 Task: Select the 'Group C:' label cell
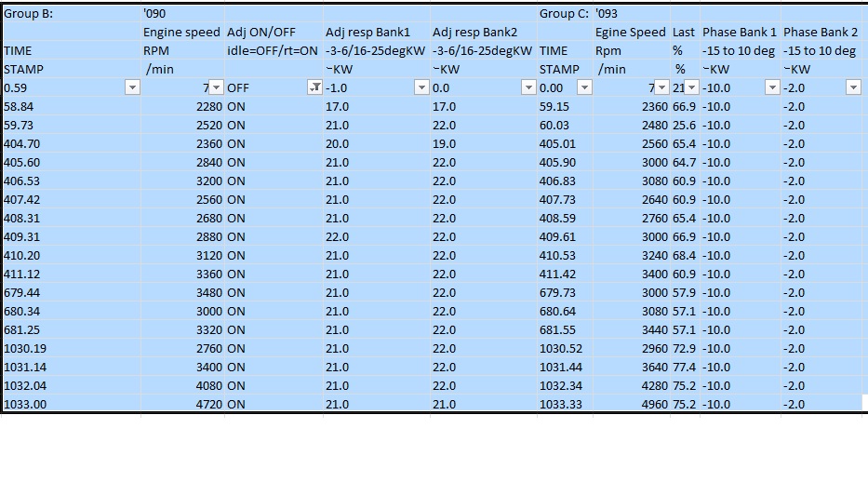(x=566, y=14)
